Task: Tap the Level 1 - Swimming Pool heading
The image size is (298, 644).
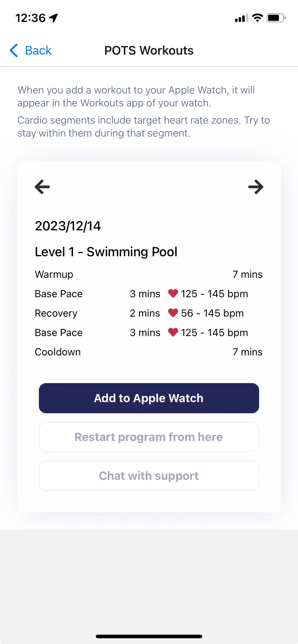Action: [x=106, y=252]
